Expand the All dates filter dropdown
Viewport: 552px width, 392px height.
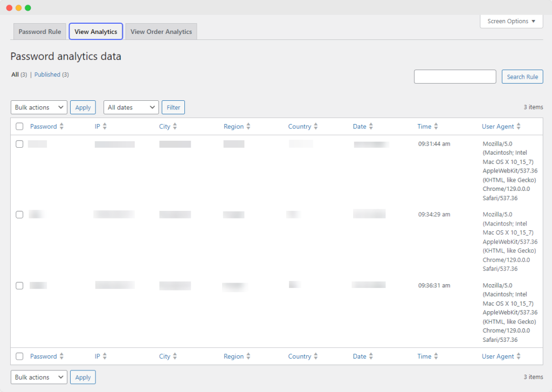click(x=131, y=107)
